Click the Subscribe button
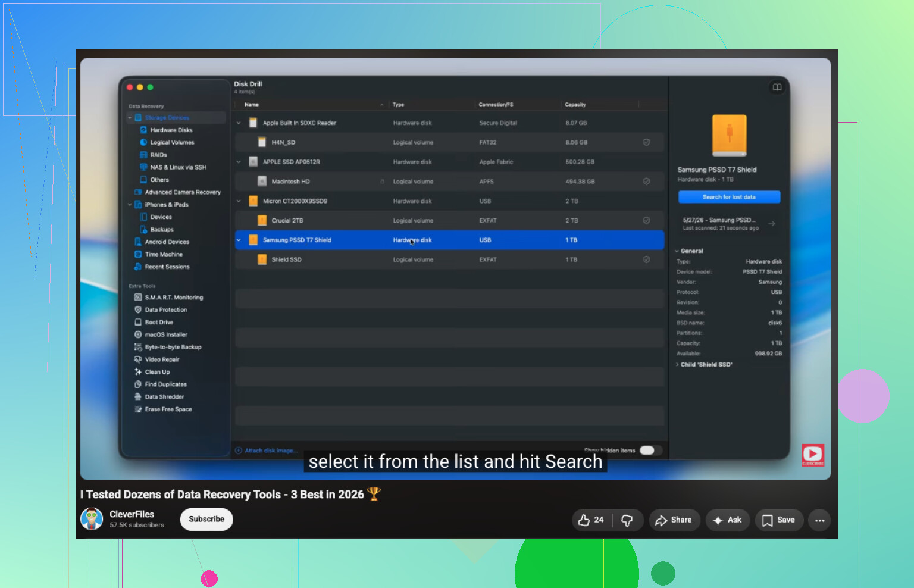Viewport: 914px width, 588px height. (x=206, y=519)
